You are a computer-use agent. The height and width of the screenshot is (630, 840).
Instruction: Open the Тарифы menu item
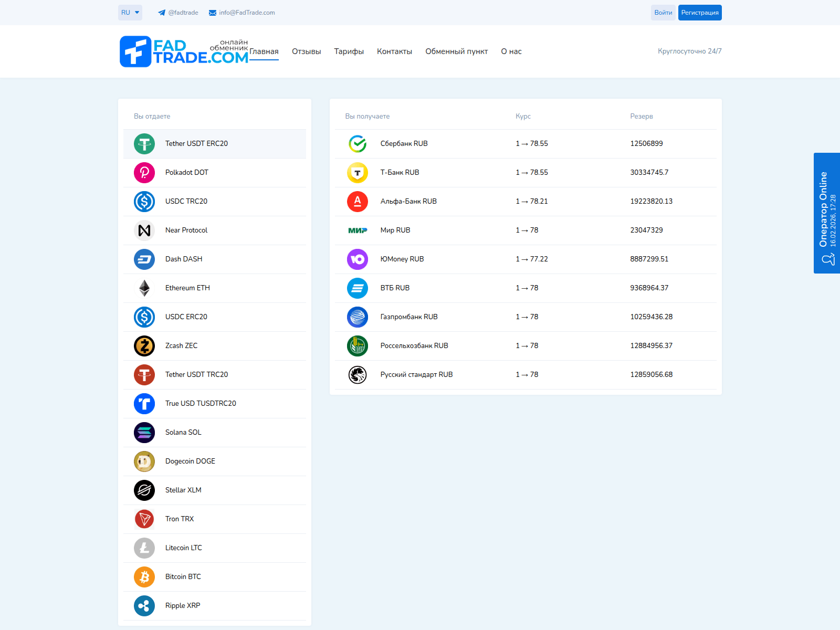pos(349,51)
